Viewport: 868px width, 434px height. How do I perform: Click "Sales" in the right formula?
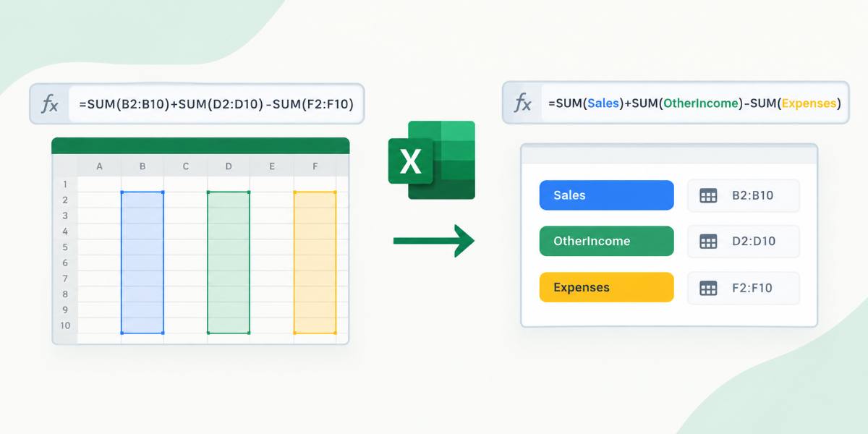pyautogui.click(x=602, y=103)
